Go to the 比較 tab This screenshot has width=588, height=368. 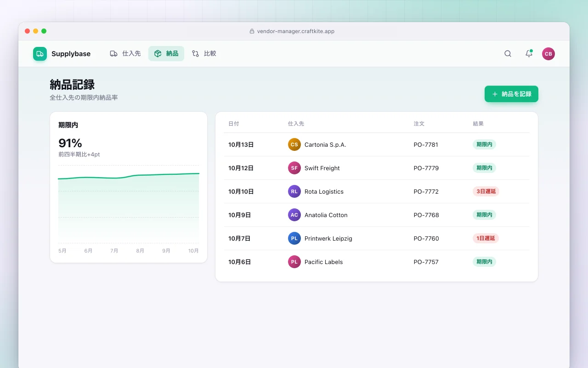click(204, 53)
